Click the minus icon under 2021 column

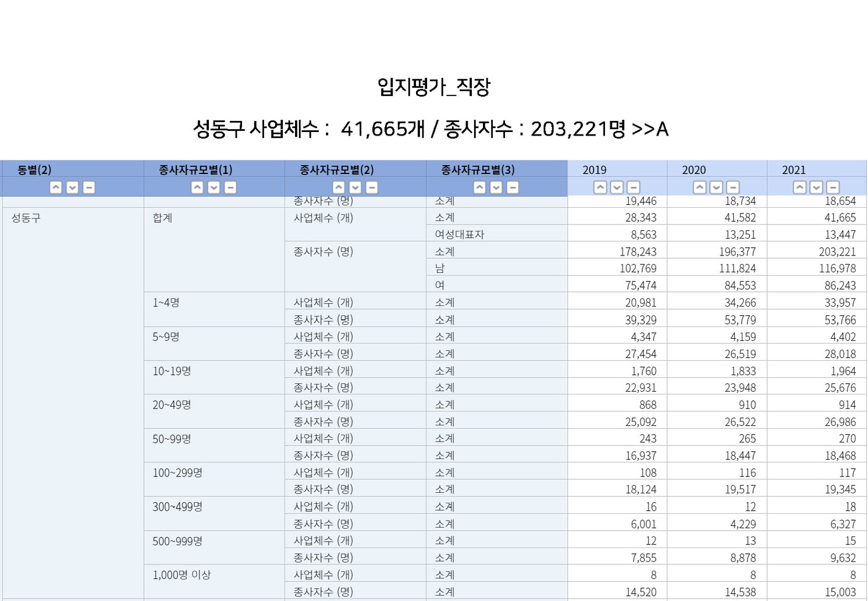tap(833, 187)
